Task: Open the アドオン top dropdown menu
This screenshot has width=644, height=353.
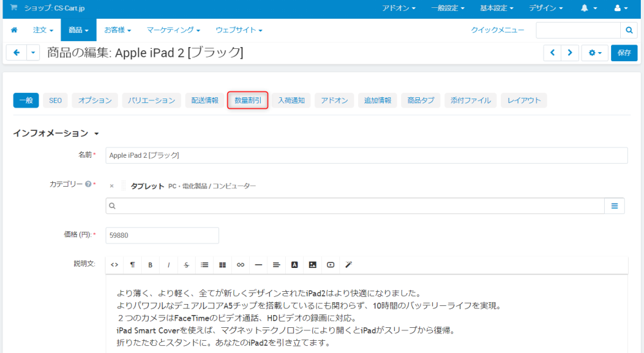Action: tap(399, 8)
